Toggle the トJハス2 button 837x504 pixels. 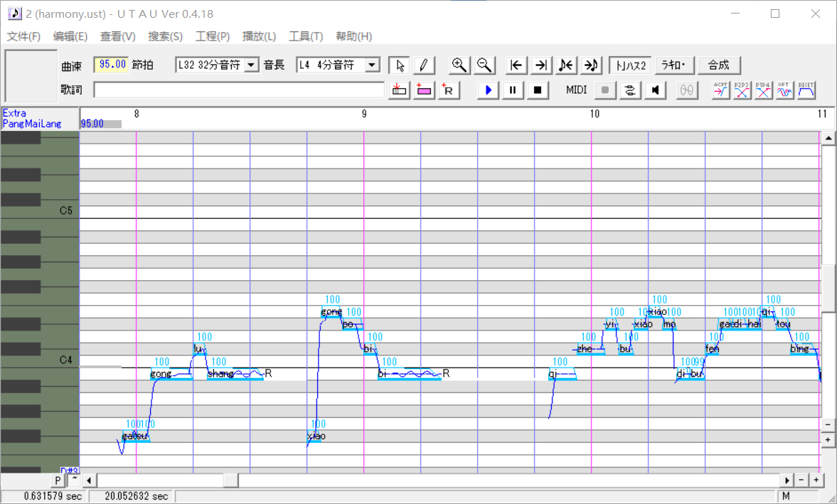point(631,65)
